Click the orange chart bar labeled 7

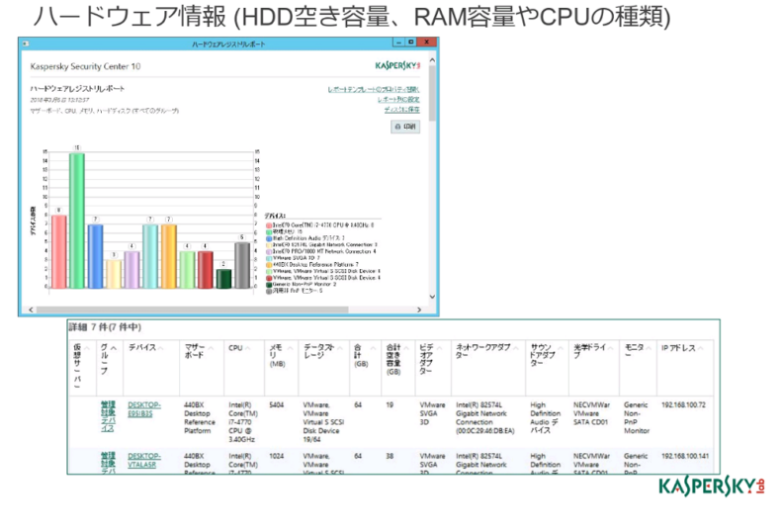coord(169,256)
